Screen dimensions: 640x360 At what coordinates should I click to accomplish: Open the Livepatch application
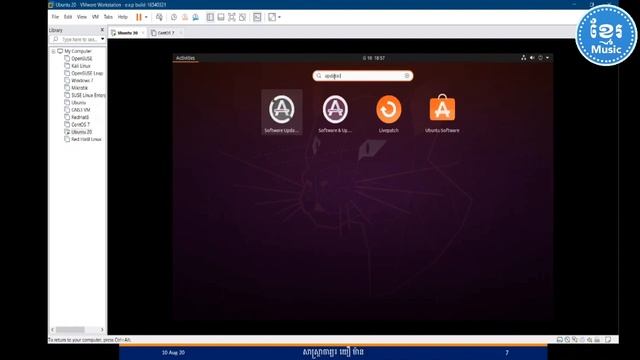click(x=389, y=112)
